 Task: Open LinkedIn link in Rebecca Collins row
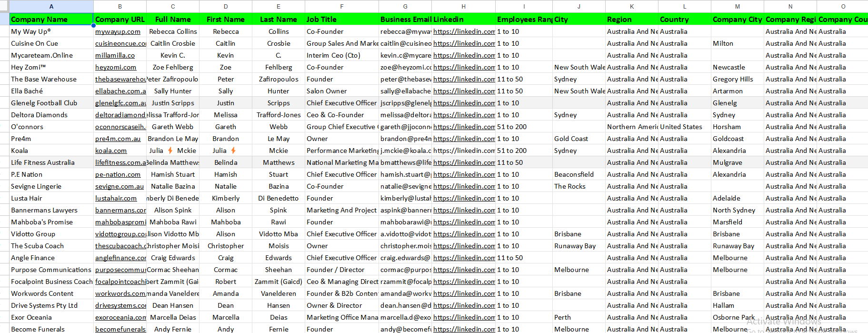pos(464,31)
